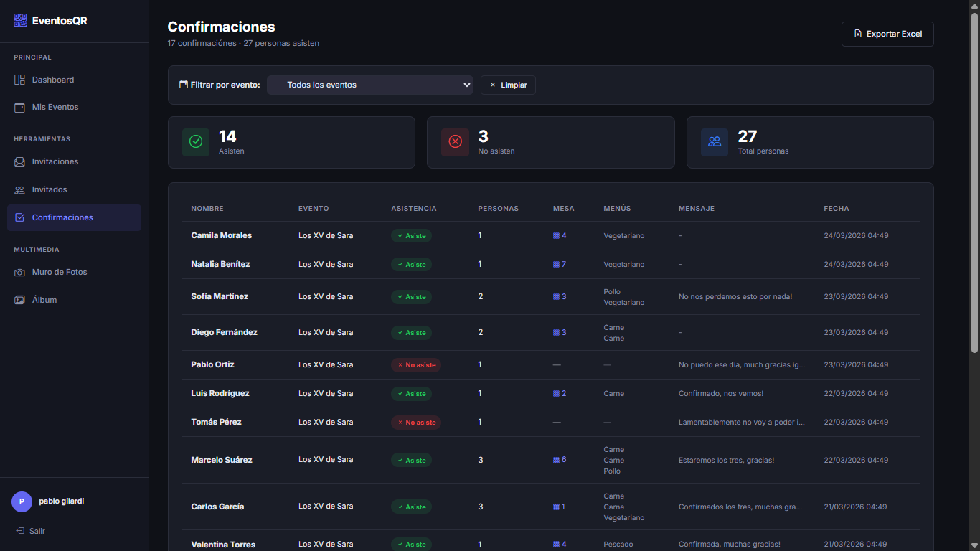Click the pablo gilardi user avatar
The height and width of the screenshot is (551, 980).
tap(22, 501)
